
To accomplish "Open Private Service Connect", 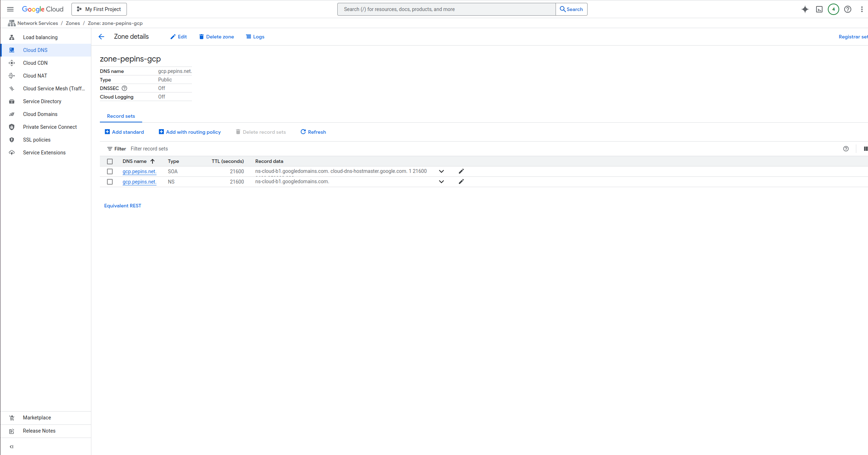I will coord(50,127).
